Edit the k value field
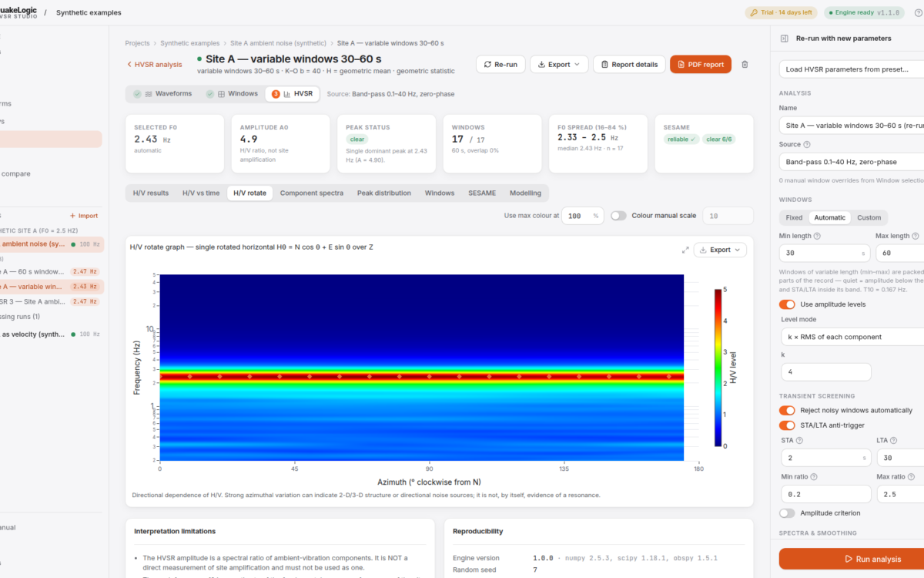The image size is (924, 578). pyautogui.click(x=825, y=372)
